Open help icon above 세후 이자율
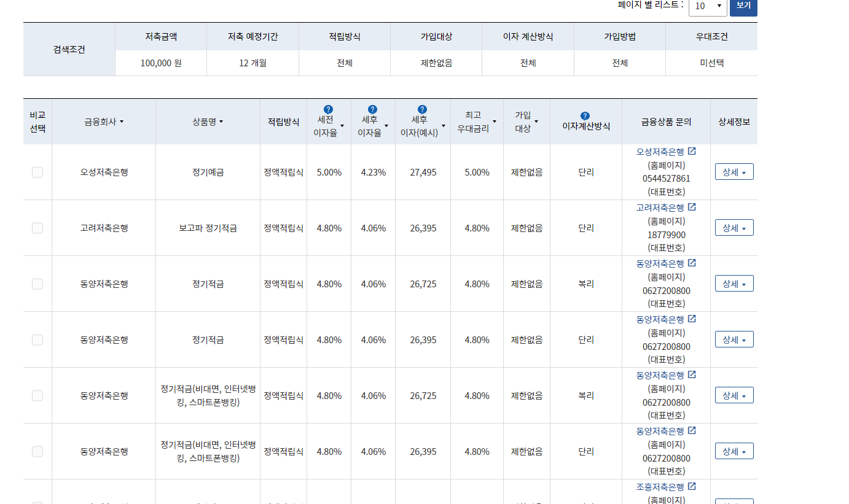The width and height of the screenshot is (849, 504). click(x=372, y=110)
